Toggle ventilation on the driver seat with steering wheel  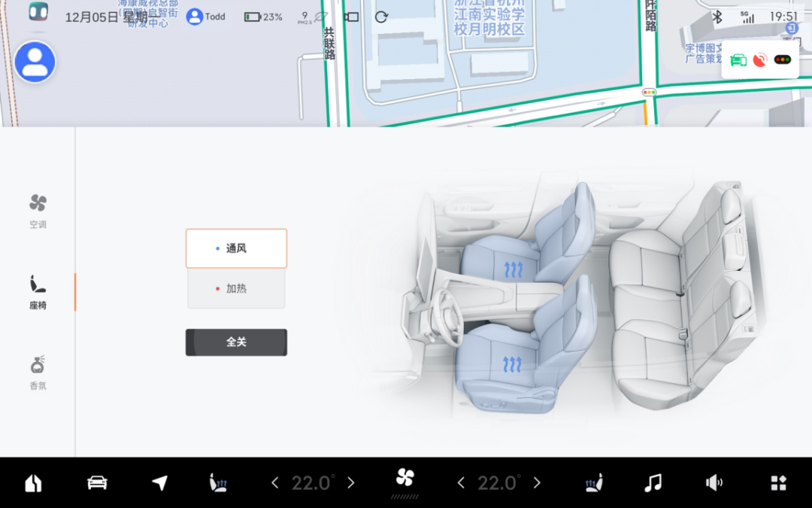pos(512,365)
